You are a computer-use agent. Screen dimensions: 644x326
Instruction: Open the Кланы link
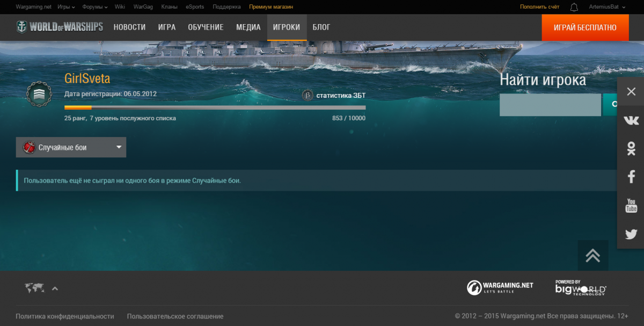click(x=170, y=7)
